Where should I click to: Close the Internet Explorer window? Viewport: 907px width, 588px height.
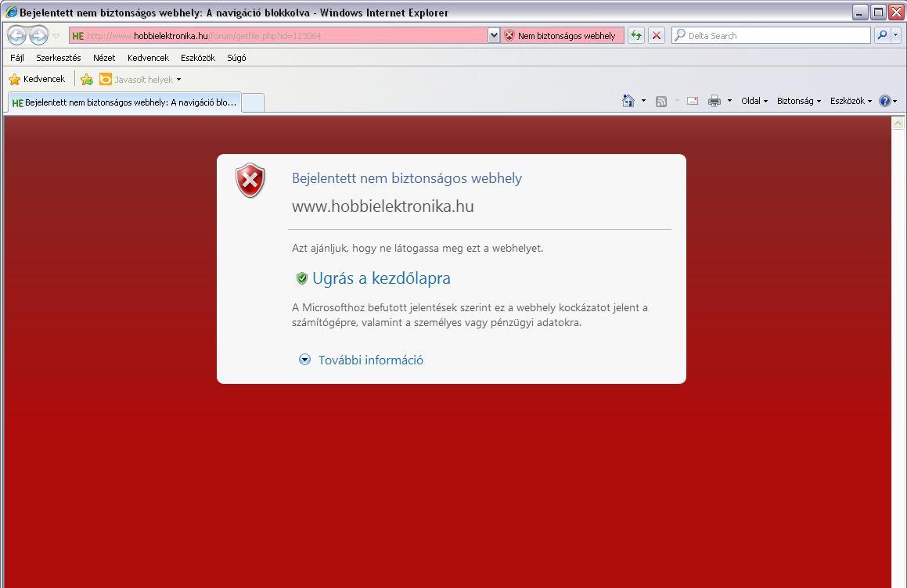point(896,13)
